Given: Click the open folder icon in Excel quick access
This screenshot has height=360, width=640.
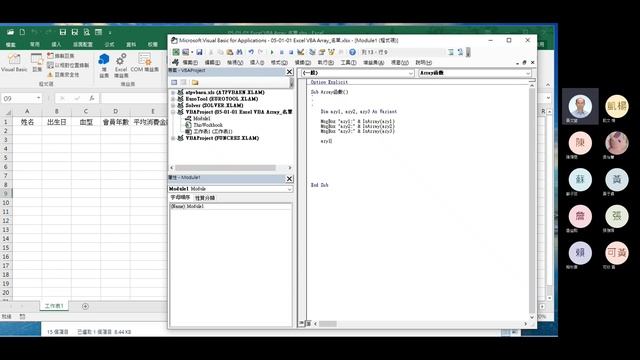Looking at the screenshot, I should (10, 32).
